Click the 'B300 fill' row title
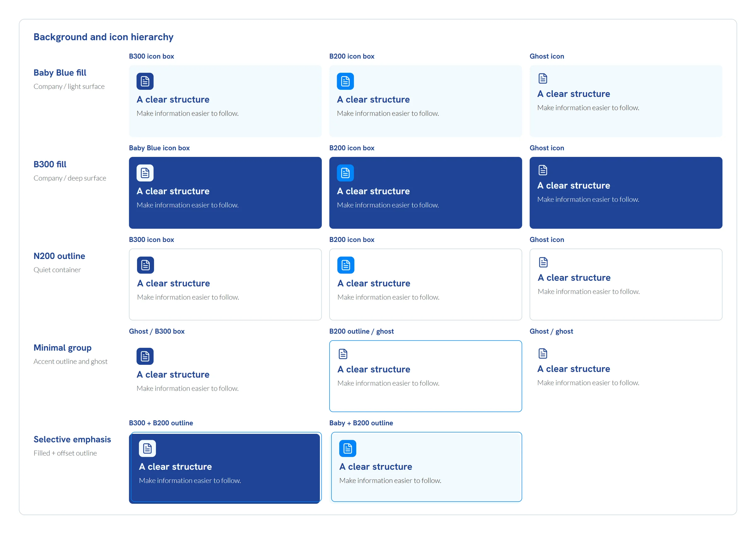The width and height of the screenshot is (756, 534). (50, 164)
